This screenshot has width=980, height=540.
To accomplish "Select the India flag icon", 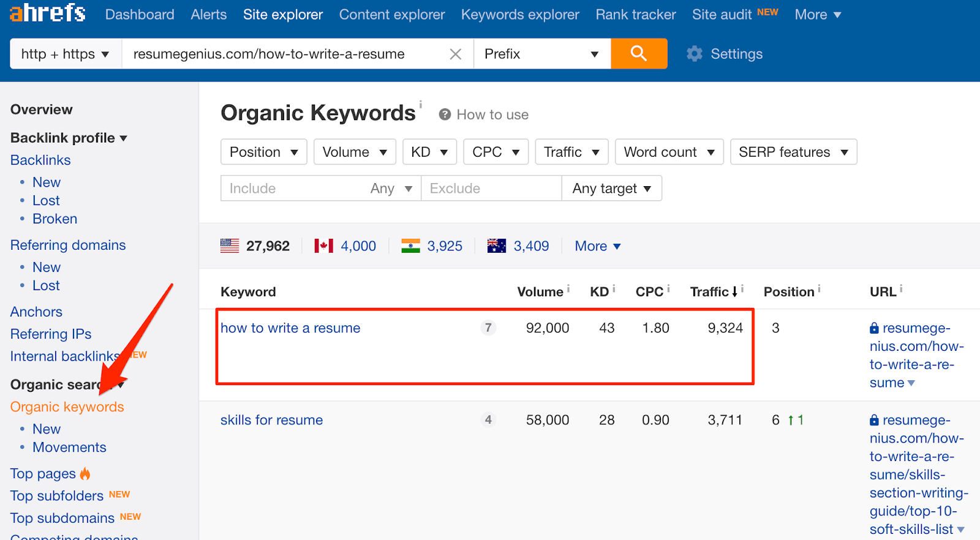I will [x=410, y=246].
